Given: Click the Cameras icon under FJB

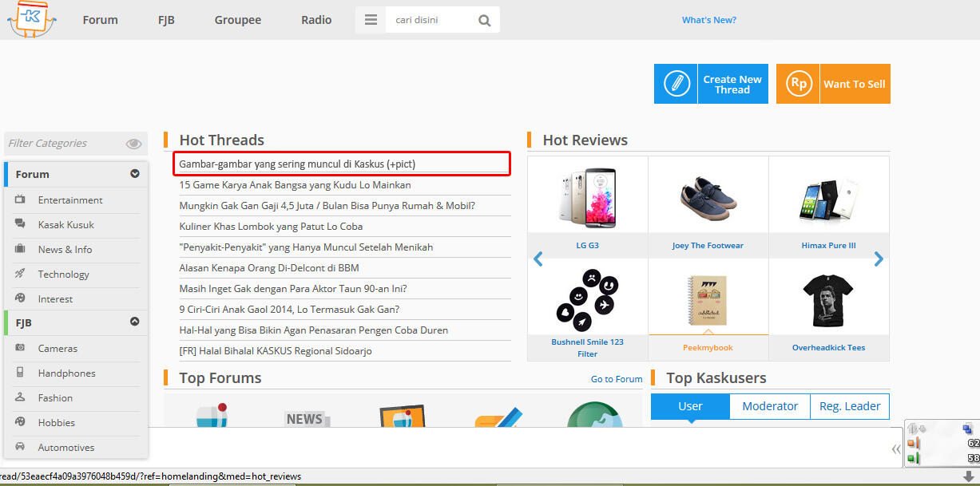Looking at the screenshot, I should point(21,348).
